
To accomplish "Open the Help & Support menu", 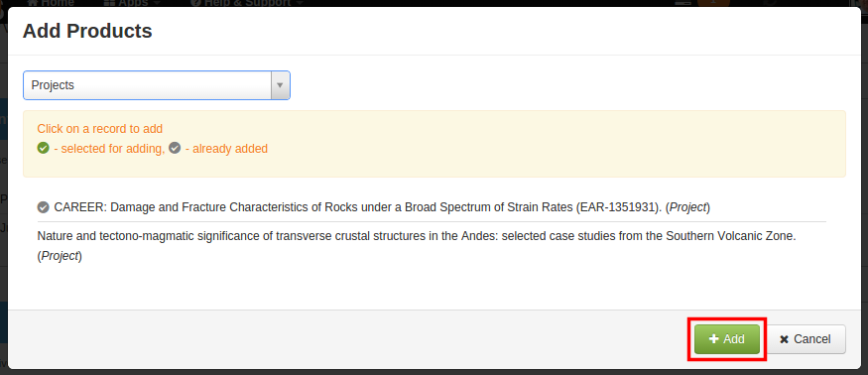I will click(247, 3).
